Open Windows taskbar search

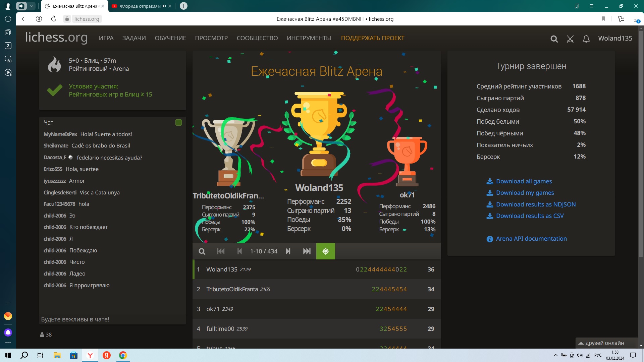point(24,355)
